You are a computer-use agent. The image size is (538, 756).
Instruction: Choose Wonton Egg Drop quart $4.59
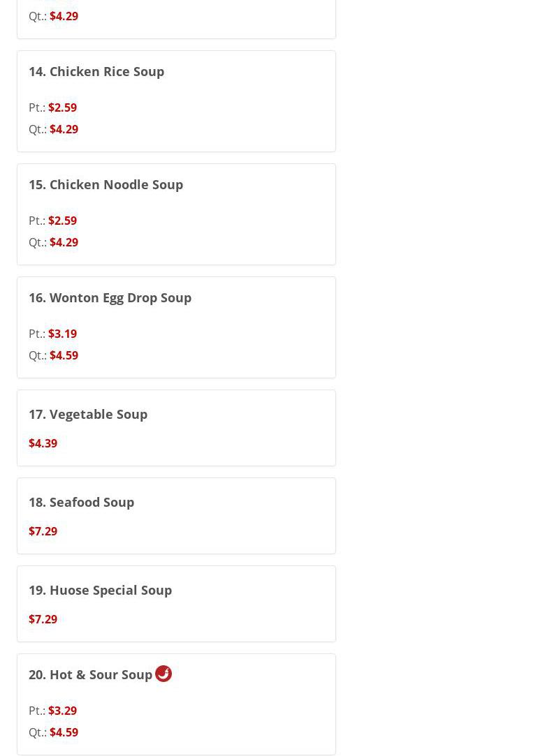64,355
